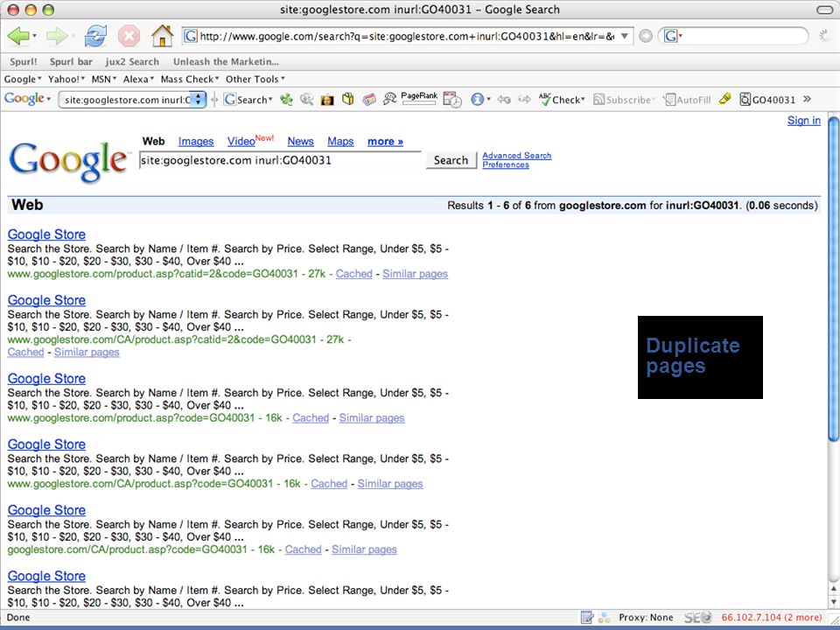Switch to the Maps search tab
This screenshot has height=630, width=840.
pos(340,142)
